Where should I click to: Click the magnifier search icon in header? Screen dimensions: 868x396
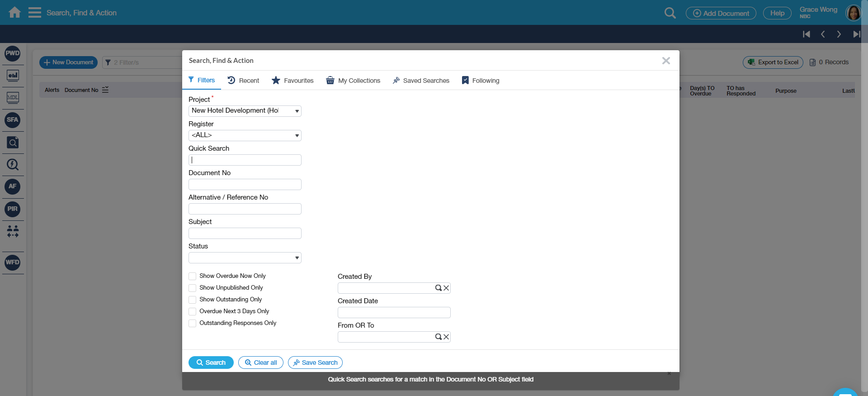point(670,13)
